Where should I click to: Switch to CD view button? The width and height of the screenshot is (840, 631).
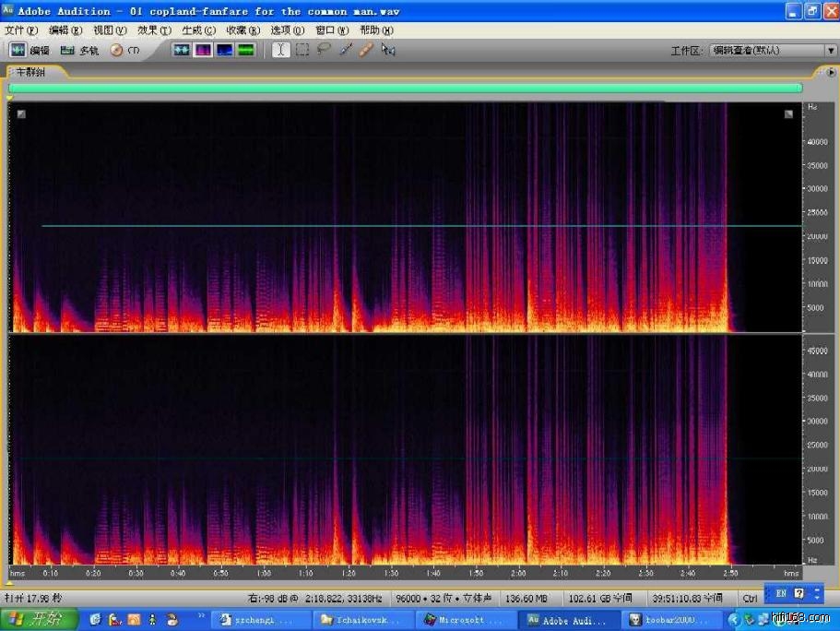click(x=124, y=50)
